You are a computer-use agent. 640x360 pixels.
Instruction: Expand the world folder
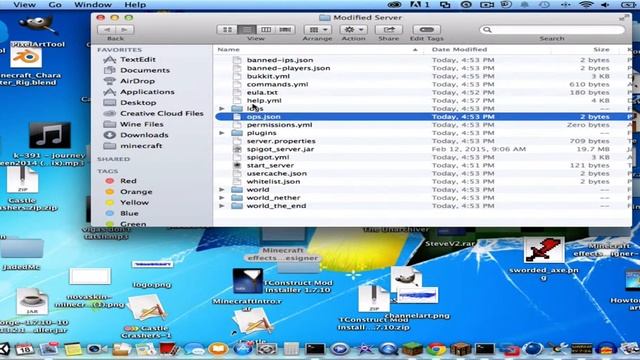coord(222,190)
